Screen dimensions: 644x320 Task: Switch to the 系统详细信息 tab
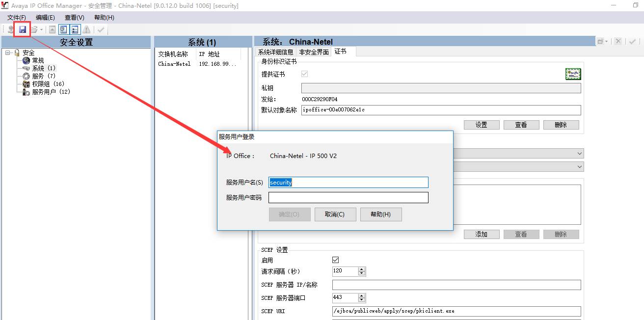(276, 52)
